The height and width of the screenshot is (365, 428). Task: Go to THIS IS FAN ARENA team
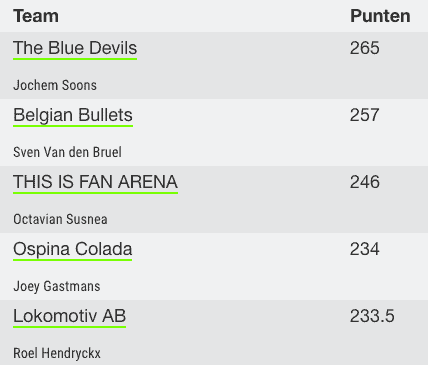pyautogui.click(x=95, y=182)
